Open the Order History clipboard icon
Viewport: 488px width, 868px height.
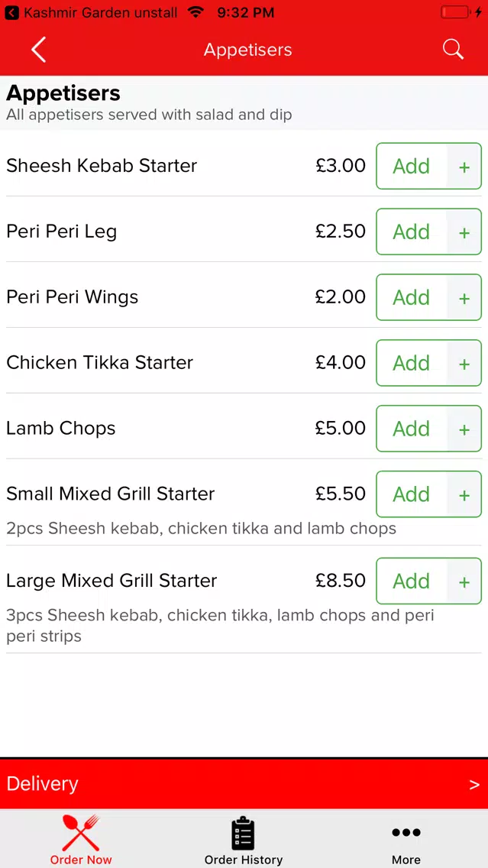point(243,833)
